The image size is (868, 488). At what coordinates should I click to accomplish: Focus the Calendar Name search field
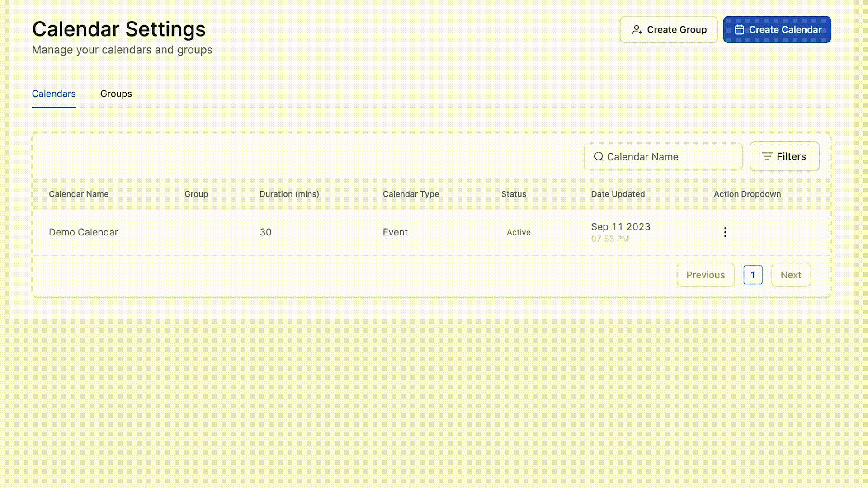(669, 157)
